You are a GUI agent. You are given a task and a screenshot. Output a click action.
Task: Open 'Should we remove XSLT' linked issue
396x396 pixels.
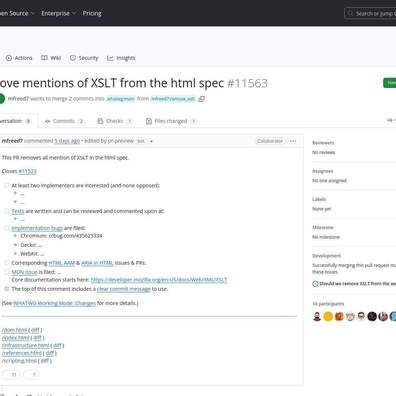[357, 284]
